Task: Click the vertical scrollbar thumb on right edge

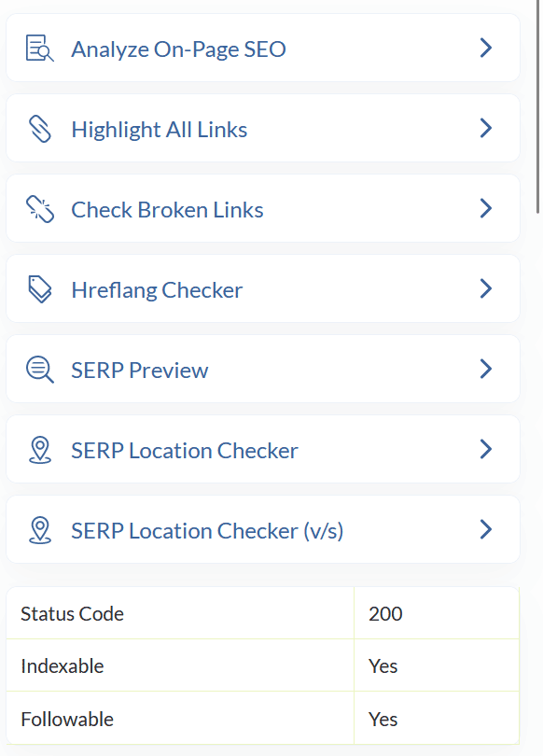Action: click(x=538, y=106)
